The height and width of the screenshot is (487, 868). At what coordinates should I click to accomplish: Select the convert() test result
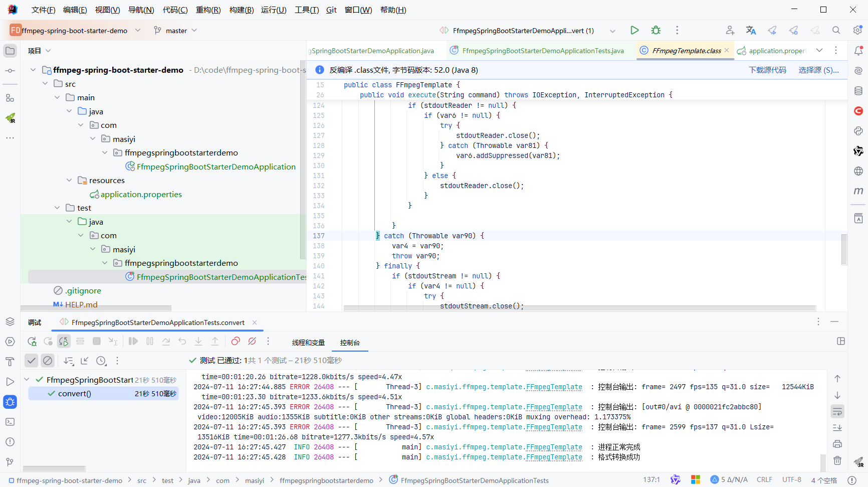(x=103, y=394)
